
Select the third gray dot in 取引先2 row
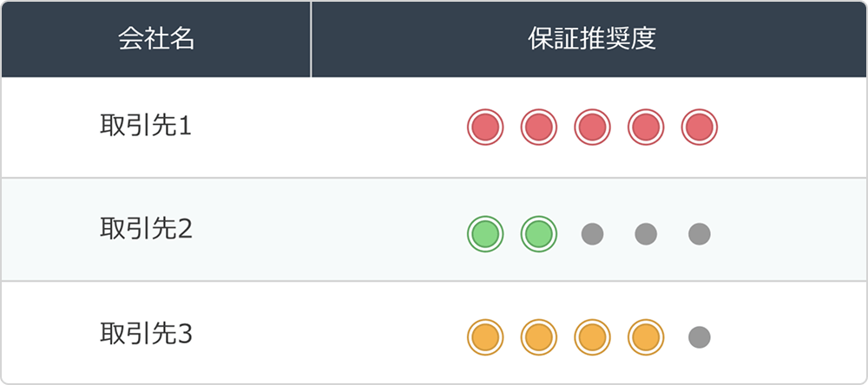[592, 233]
